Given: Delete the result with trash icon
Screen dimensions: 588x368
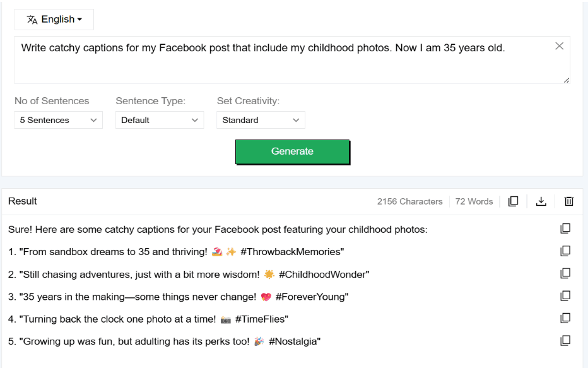Looking at the screenshot, I should coord(568,201).
